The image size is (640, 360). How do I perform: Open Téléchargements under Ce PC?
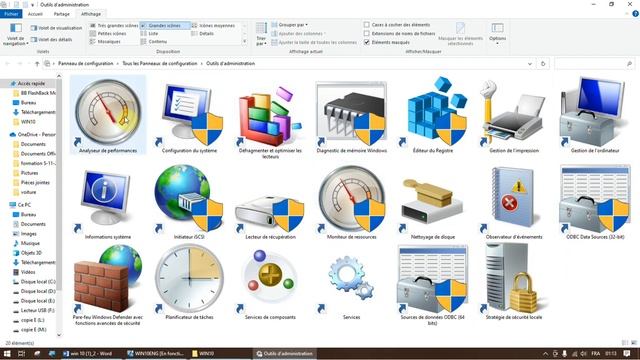pos(34,262)
